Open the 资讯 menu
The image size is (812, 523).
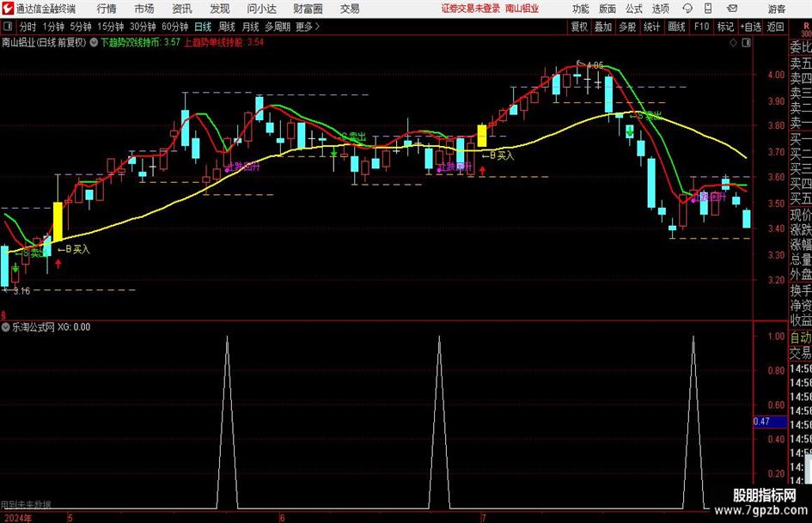click(x=182, y=9)
